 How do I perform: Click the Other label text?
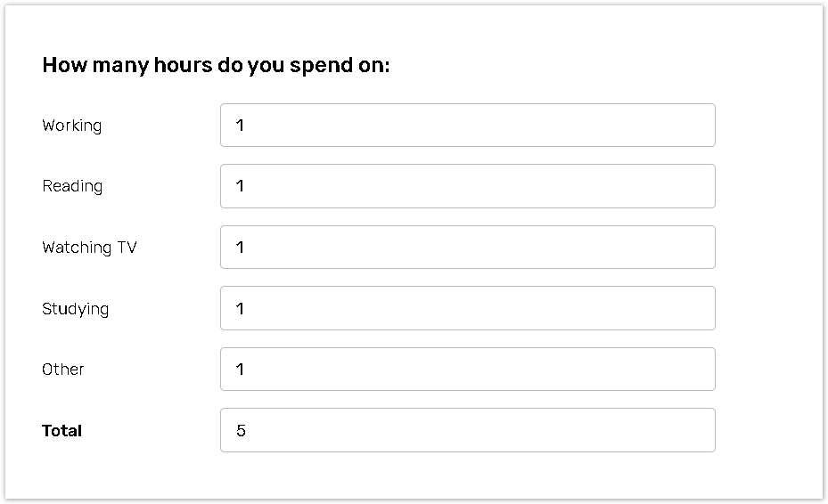point(63,370)
